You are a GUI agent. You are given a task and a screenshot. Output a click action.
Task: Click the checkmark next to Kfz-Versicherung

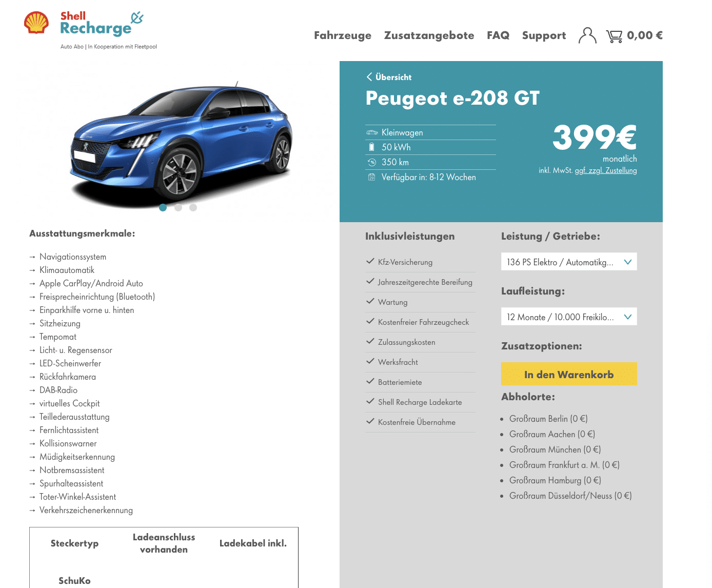point(370,261)
